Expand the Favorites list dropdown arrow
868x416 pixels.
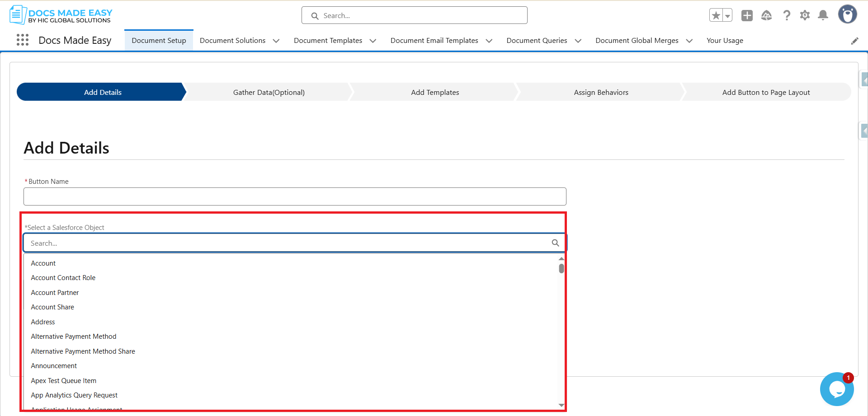[x=727, y=15]
